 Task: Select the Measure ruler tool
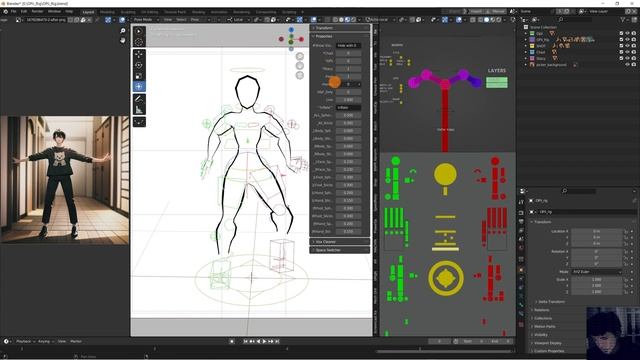pos(139,109)
